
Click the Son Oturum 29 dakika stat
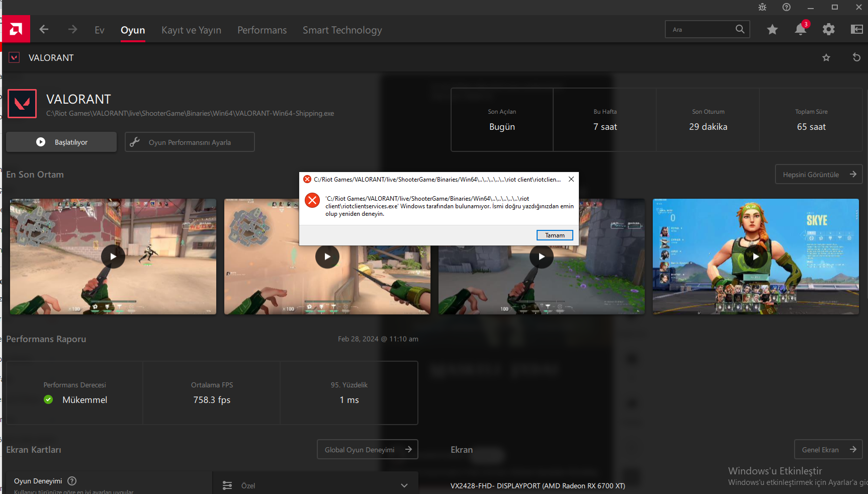[708, 120]
